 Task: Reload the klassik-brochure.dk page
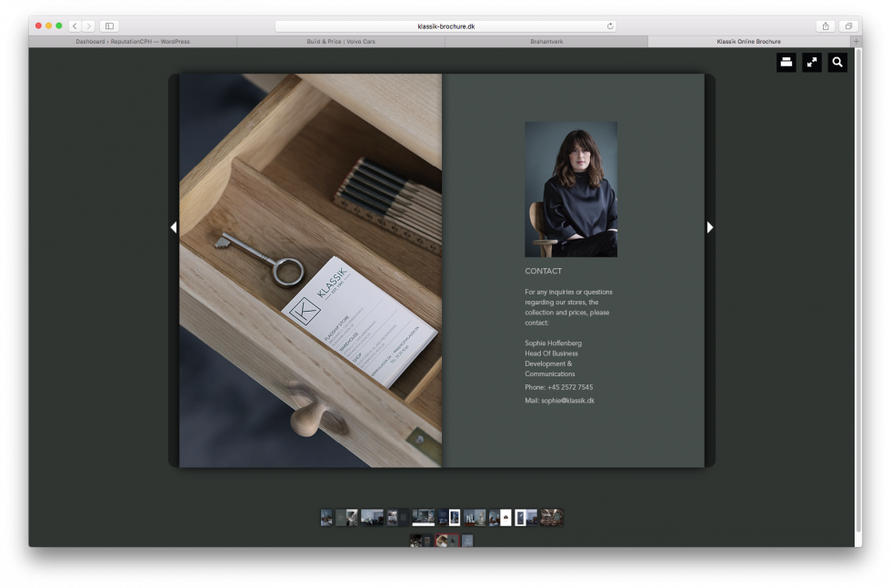point(610,26)
